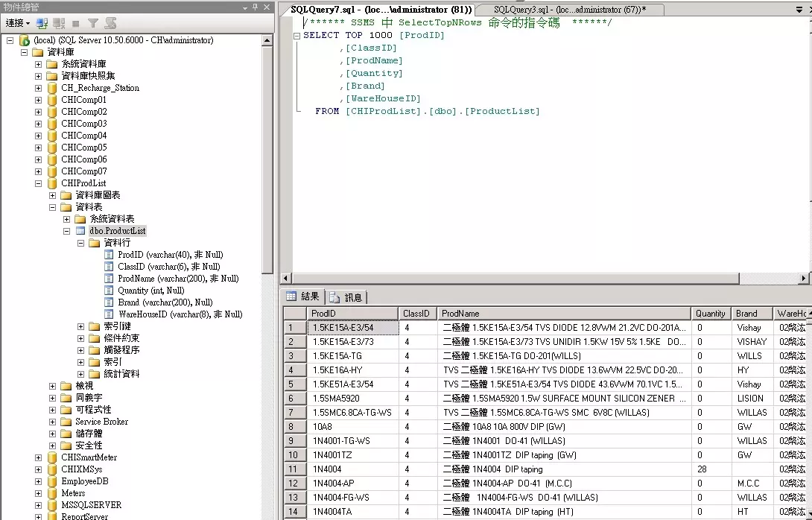This screenshot has width=812, height=520.
Task: Collapse the CHIProdList database node
Action: (38, 183)
